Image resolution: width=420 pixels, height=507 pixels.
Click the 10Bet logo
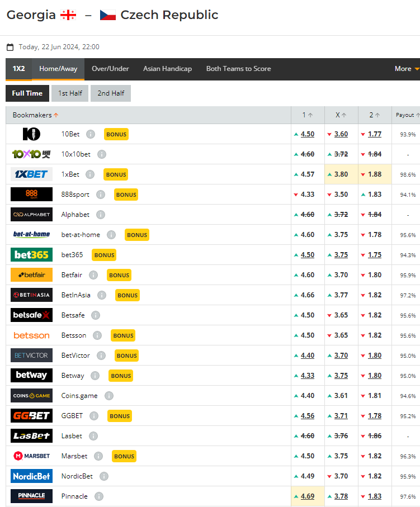(x=31, y=134)
